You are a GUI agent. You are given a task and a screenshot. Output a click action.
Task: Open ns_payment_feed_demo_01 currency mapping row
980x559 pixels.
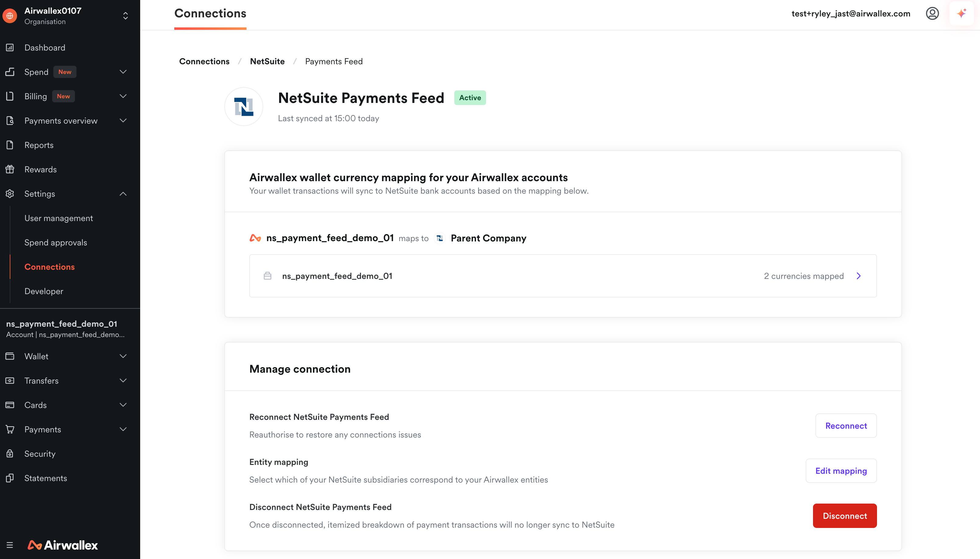[563, 276]
